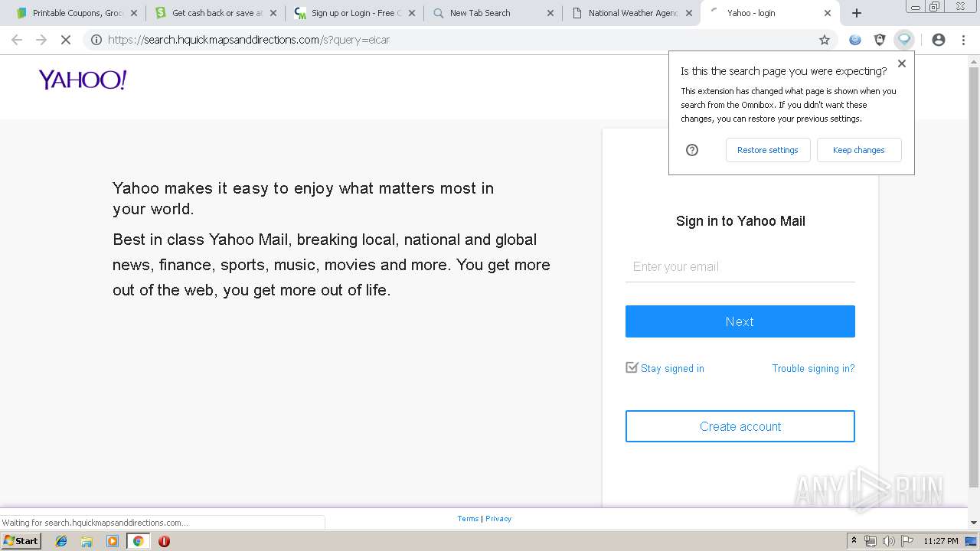Focus the Enter your email field
Image resolution: width=980 pixels, height=551 pixels.
[x=740, y=266]
